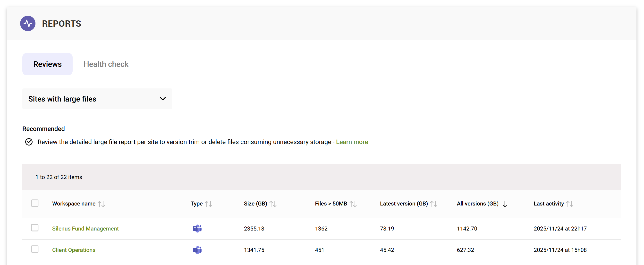Switch to the Health check tab

(106, 64)
